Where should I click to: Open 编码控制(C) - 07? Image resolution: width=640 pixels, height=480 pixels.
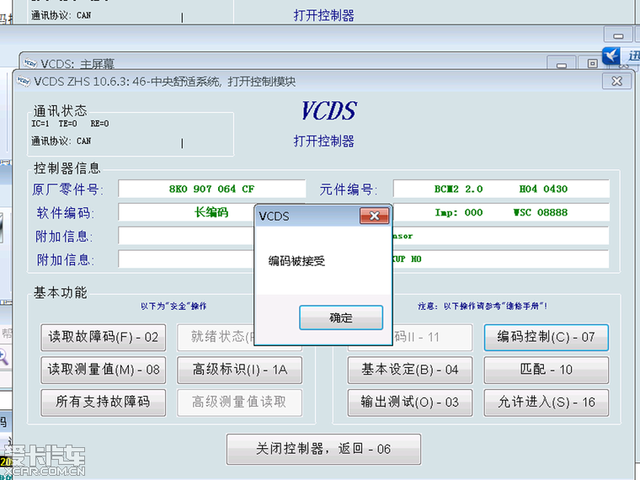pos(545,337)
